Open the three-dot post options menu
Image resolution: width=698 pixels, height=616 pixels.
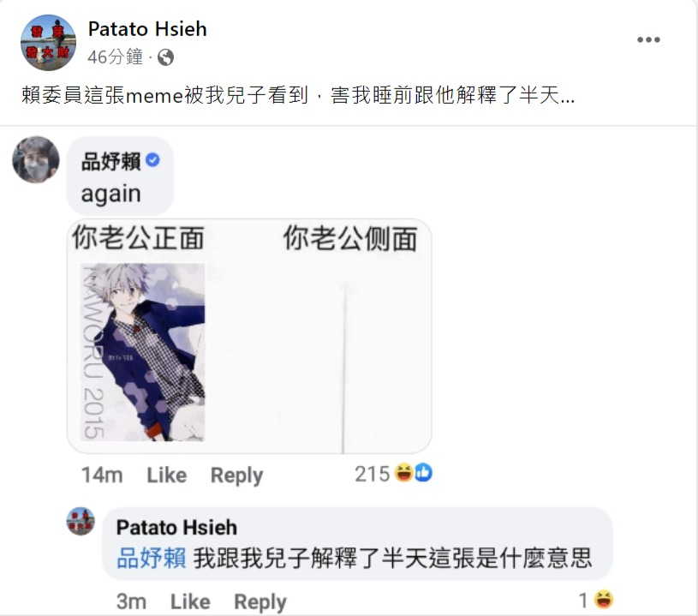pos(648,39)
